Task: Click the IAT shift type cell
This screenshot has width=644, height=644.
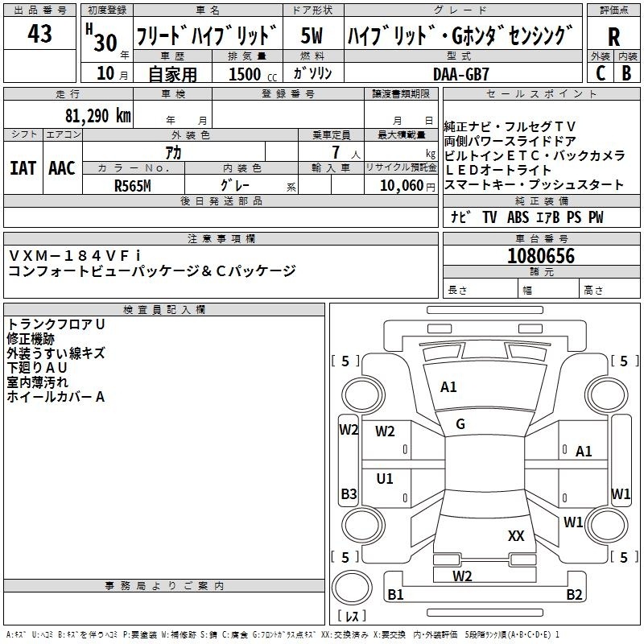Action: point(23,168)
